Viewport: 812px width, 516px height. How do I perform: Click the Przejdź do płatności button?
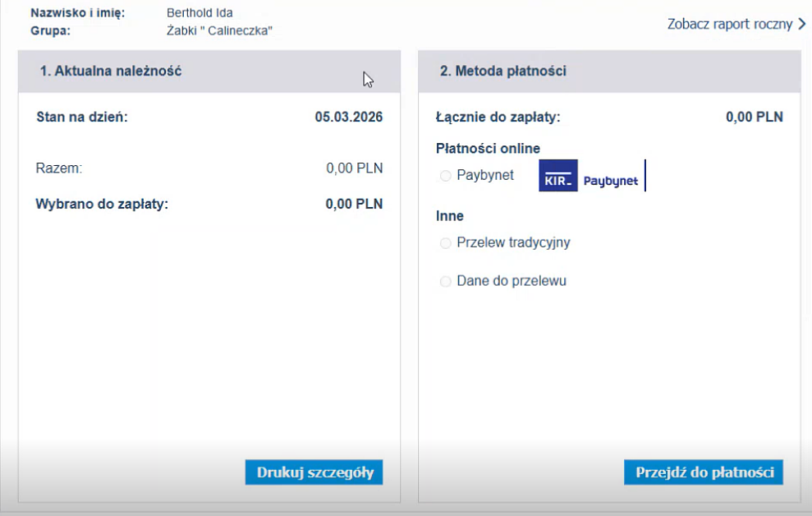(704, 472)
